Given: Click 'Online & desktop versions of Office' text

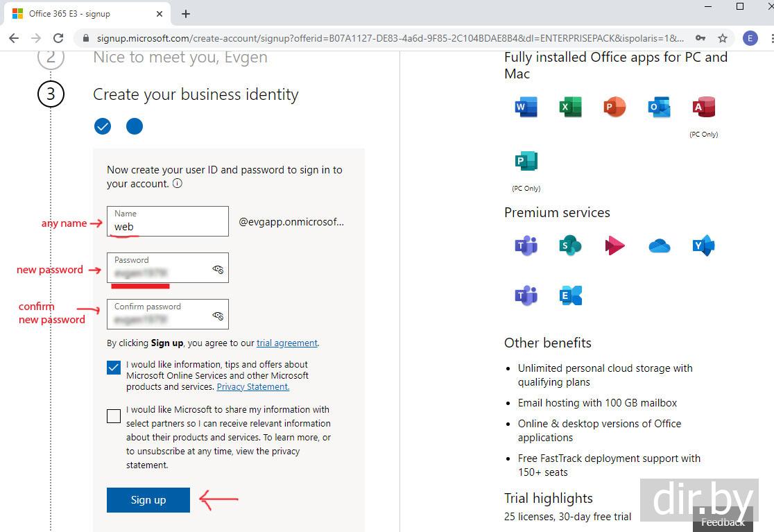Looking at the screenshot, I should pyautogui.click(x=599, y=430).
